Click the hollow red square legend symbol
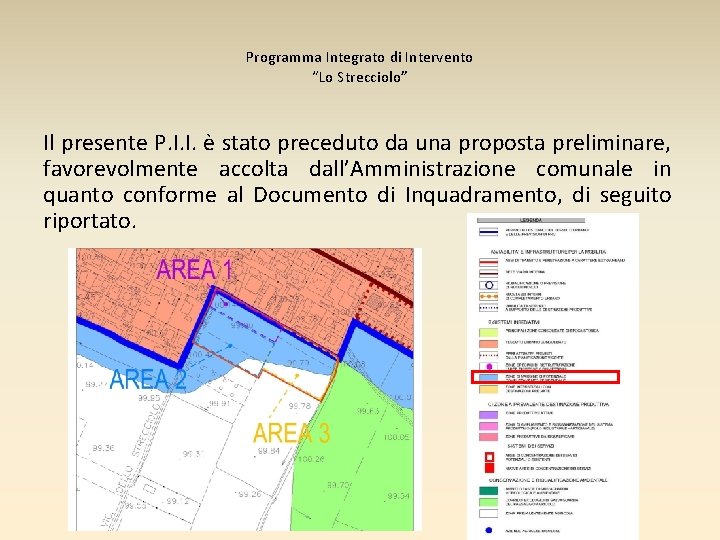Screen dimensions: 720x540 coord(489,457)
